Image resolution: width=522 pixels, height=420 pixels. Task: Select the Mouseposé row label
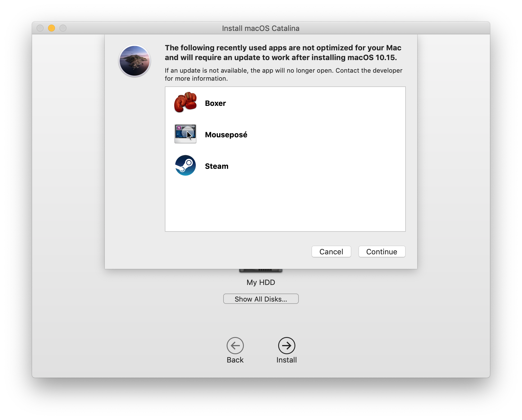tap(226, 135)
